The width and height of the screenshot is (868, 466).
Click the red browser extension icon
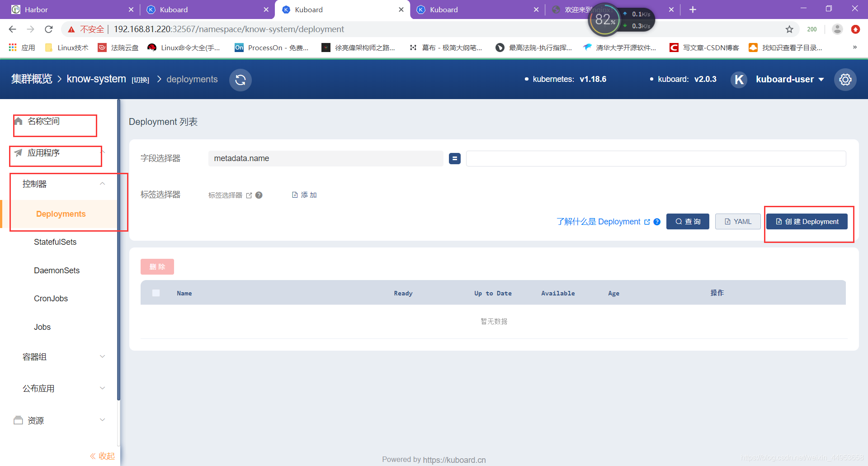coord(855,29)
